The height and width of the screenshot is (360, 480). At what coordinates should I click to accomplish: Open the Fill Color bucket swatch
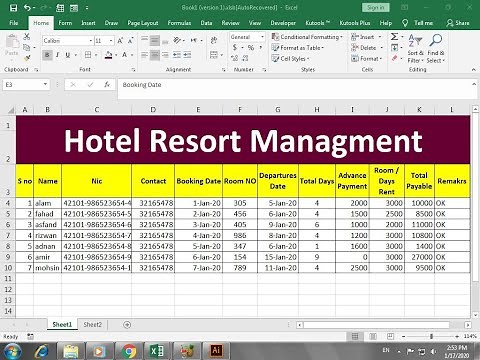pyautogui.click(x=108, y=55)
